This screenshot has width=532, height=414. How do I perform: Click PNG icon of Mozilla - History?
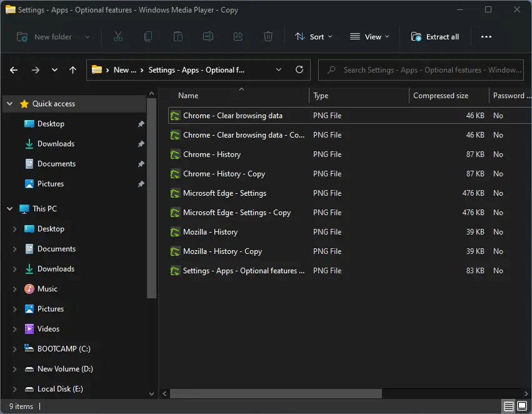pos(175,232)
